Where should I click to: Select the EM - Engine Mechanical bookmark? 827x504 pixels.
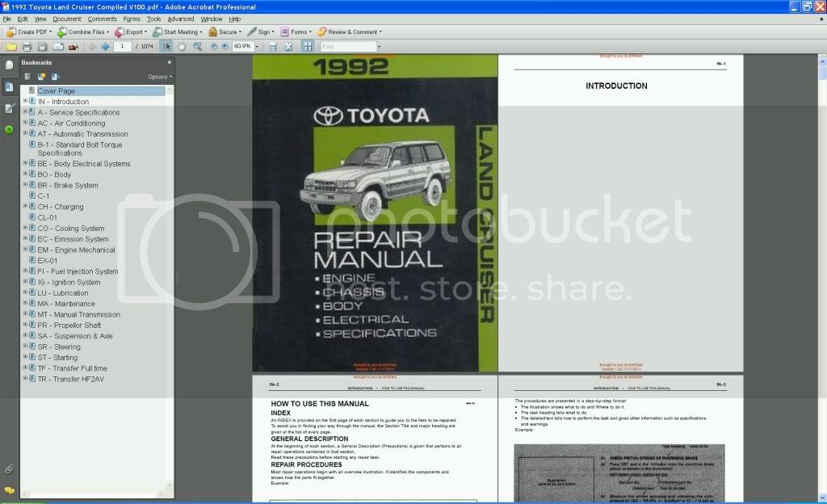tap(76, 250)
